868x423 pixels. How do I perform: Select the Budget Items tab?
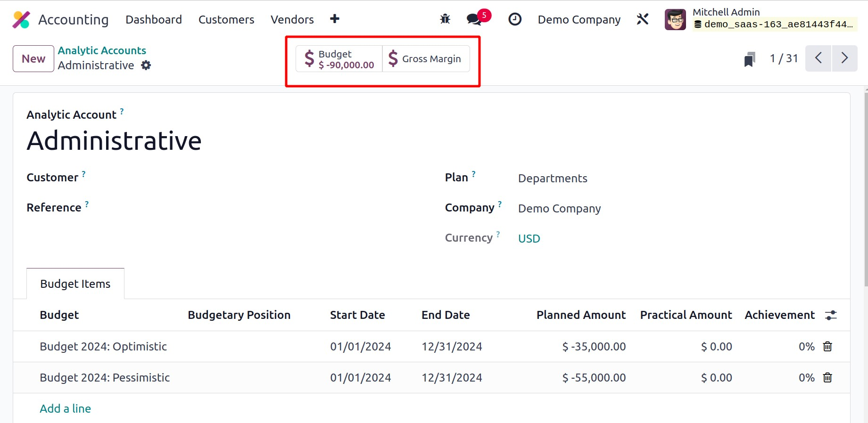pos(75,284)
